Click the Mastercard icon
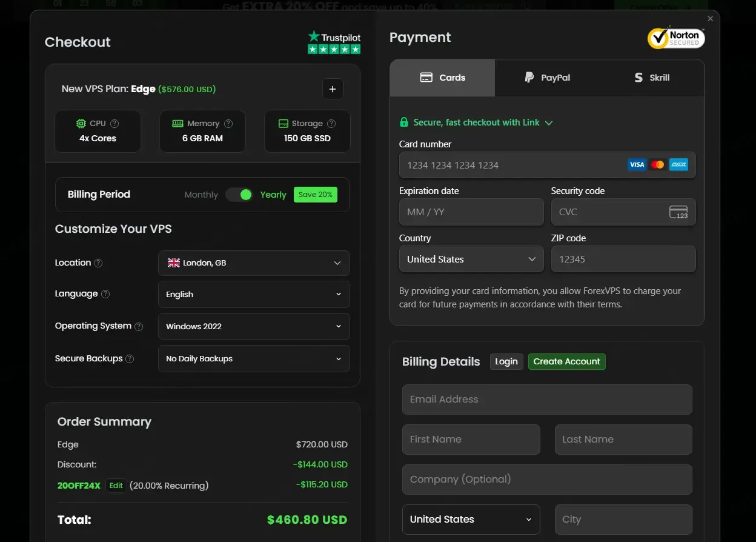The height and width of the screenshot is (542, 756). (x=658, y=164)
